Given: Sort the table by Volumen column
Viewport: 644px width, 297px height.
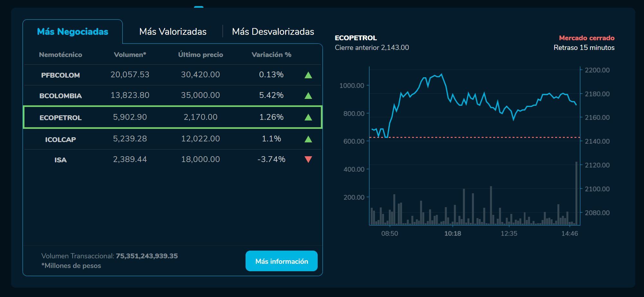Looking at the screenshot, I should coord(130,55).
